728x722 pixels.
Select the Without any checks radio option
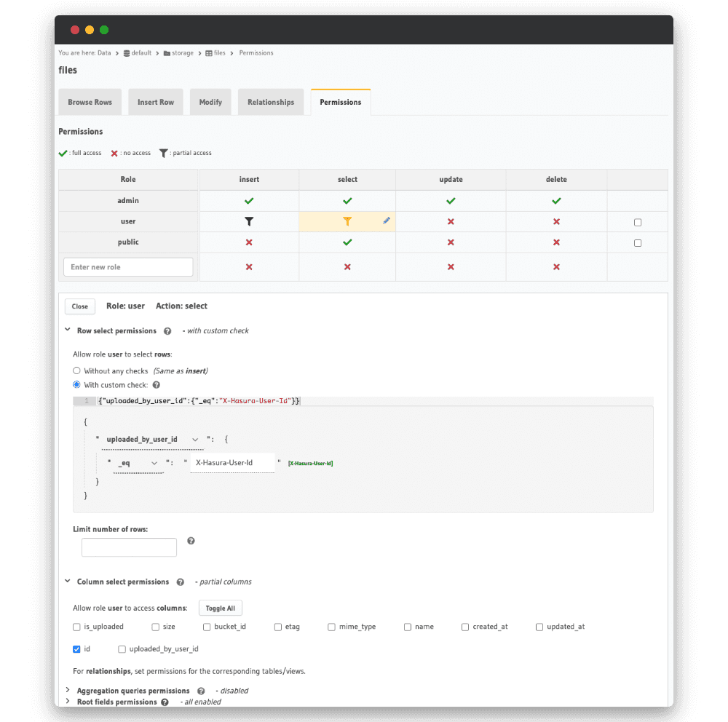(x=76, y=371)
